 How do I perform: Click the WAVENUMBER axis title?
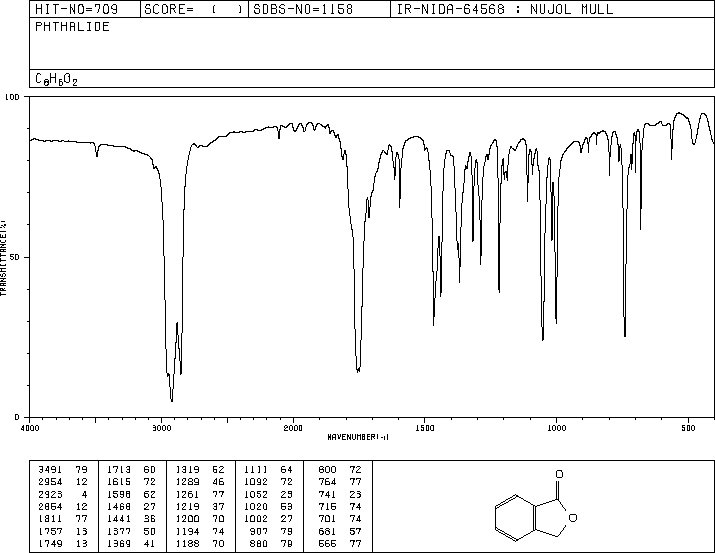358,437
